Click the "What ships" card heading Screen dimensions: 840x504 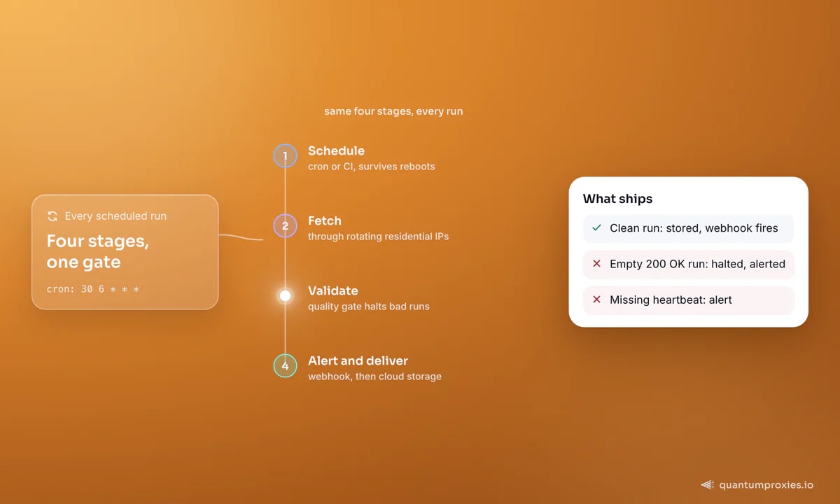tap(617, 199)
